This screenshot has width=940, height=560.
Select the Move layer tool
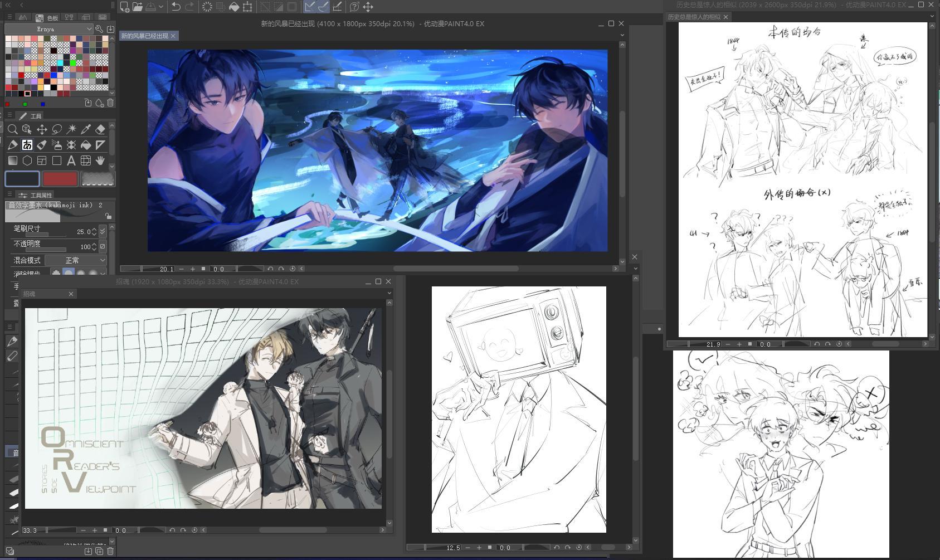[42, 129]
